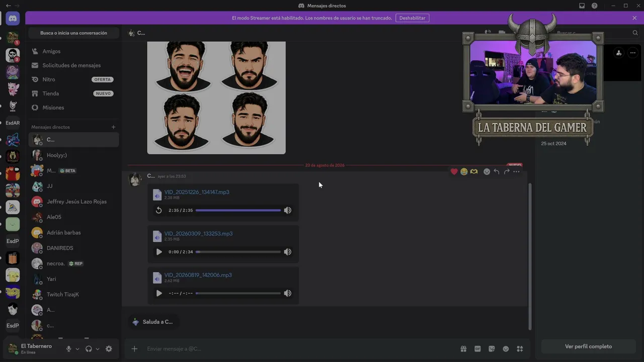Image resolution: width=644 pixels, height=362 pixels.
Task: Open the emoji picker in chat bar
Action: [506, 349]
